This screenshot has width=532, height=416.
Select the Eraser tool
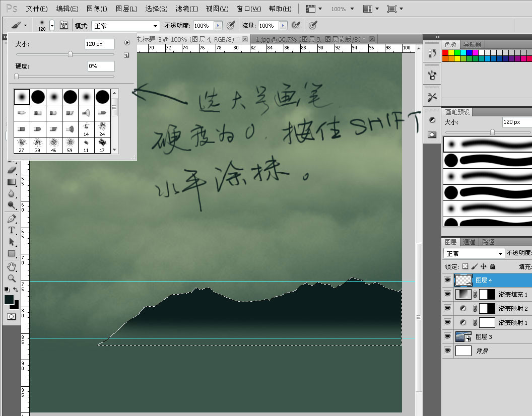tap(12, 170)
